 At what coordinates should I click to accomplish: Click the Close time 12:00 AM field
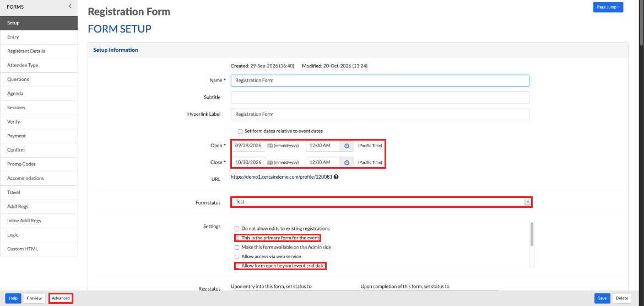[323, 163]
